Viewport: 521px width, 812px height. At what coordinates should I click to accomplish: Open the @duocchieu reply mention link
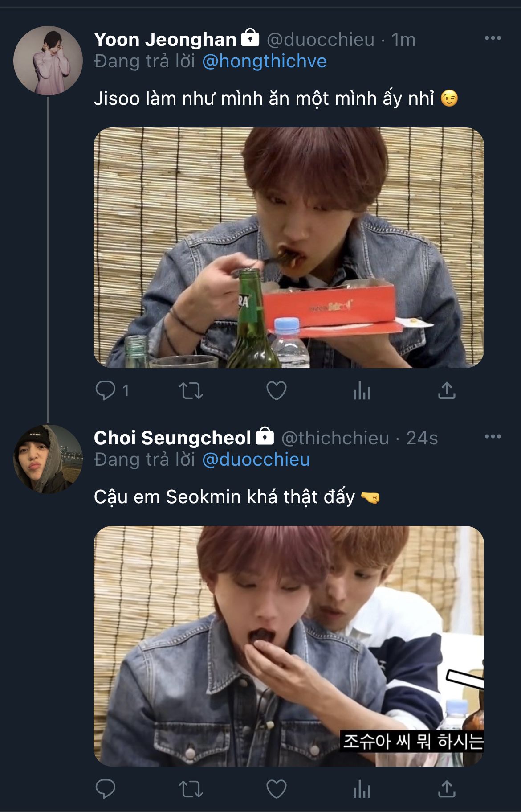(x=256, y=459)
